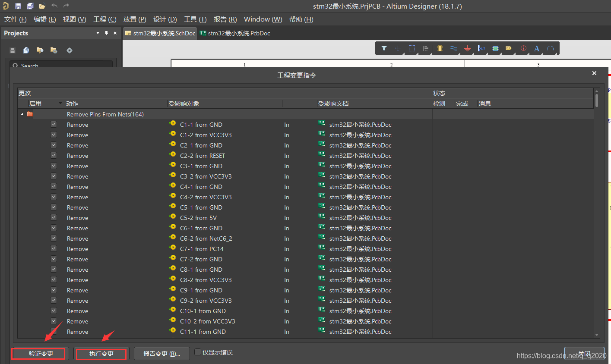The width and height of the screenshot is (611, 364).
Task: Click the compare documents icon in Projects panel
Action: click(x=26, y=50)
